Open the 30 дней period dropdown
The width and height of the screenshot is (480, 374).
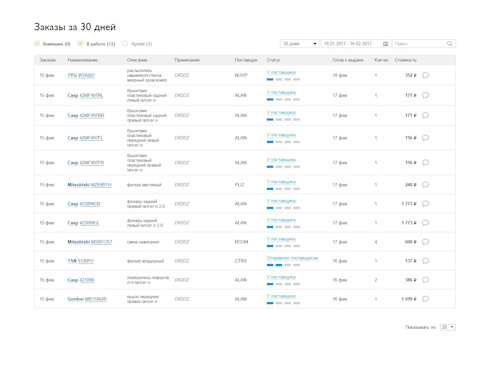coord(299,44)
